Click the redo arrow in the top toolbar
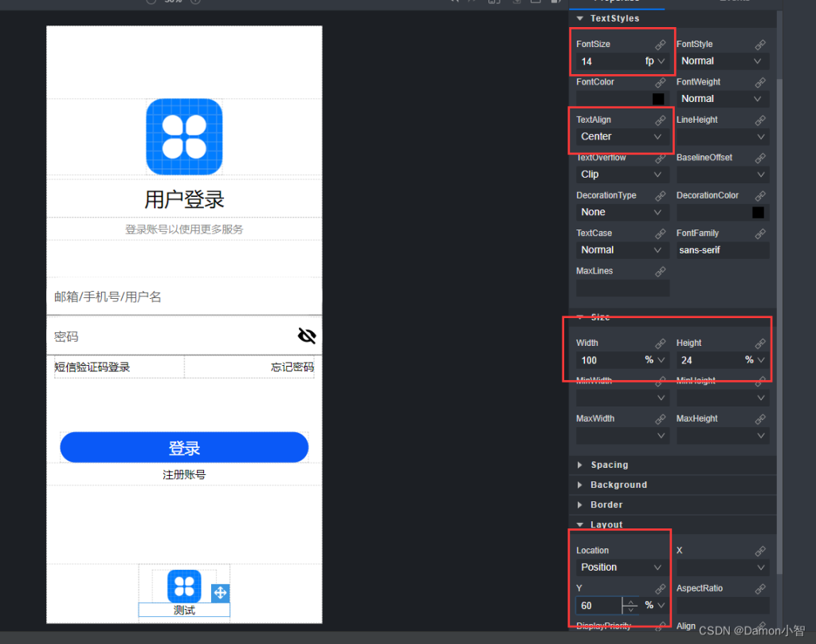 point(470,2)
